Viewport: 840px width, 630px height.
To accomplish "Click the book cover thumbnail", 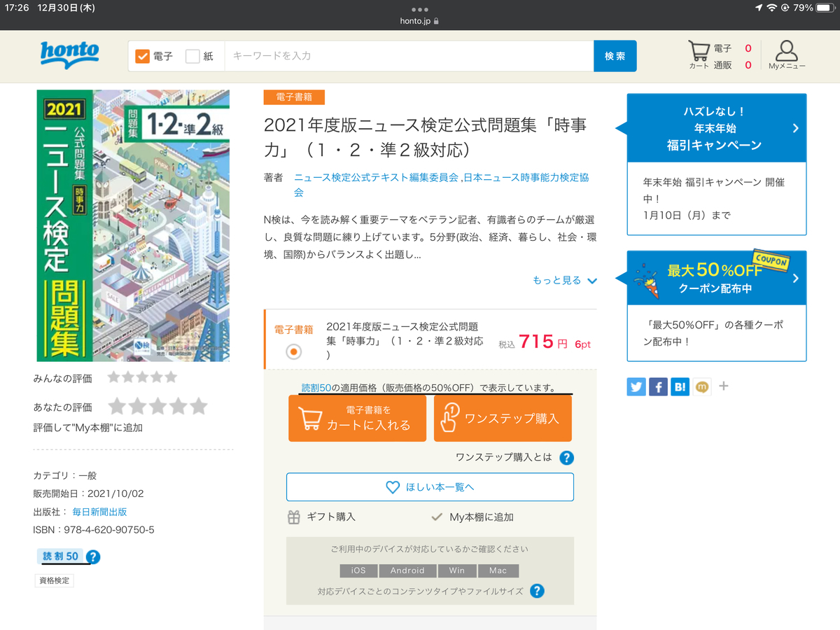I will pos(133,225).
